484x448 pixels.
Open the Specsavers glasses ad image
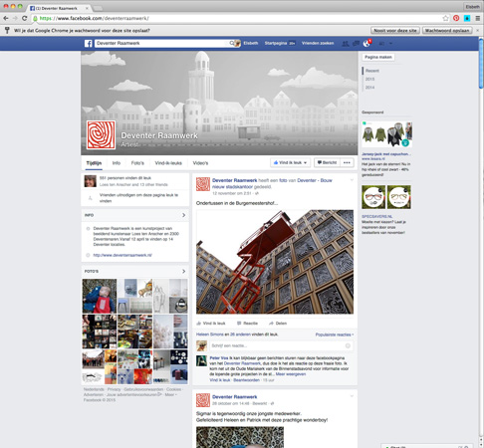tap(386, 197)
